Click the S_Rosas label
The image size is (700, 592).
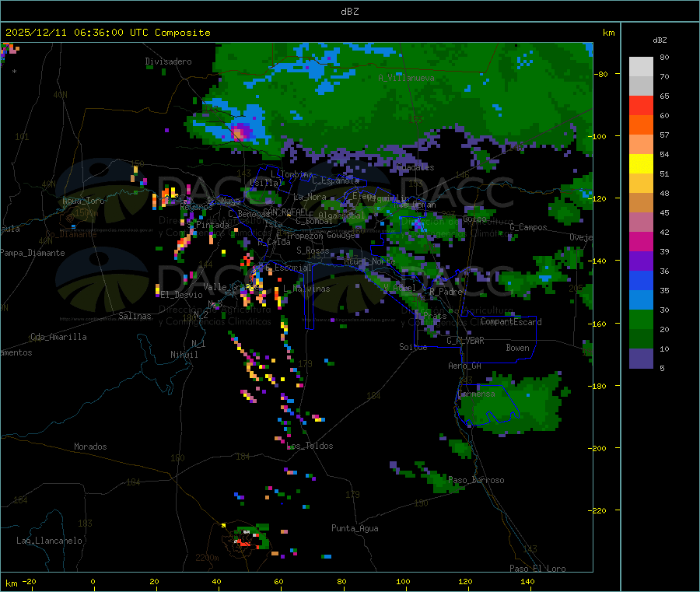pyautogui.click(x=313, y=250)
